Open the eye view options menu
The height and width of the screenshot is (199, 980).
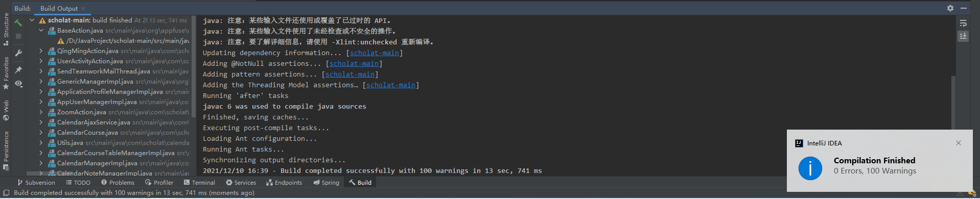pyautogui.click(x=18, y=84)
